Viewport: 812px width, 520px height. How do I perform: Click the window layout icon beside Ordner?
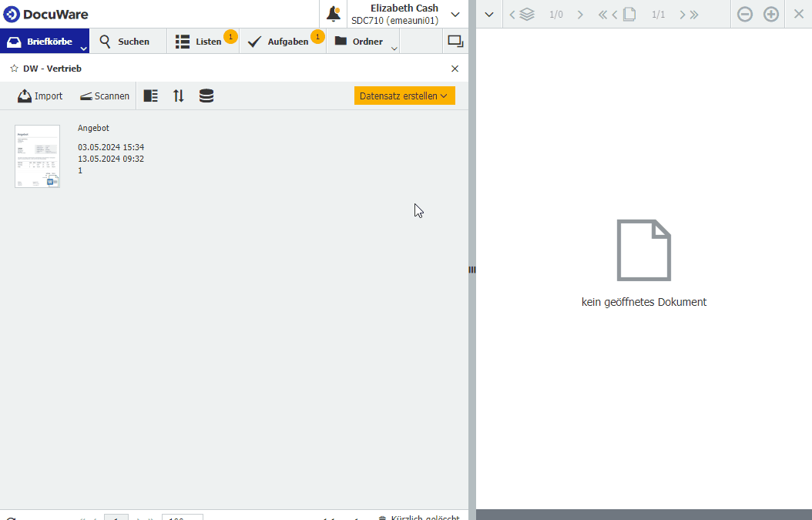[455, 42]
